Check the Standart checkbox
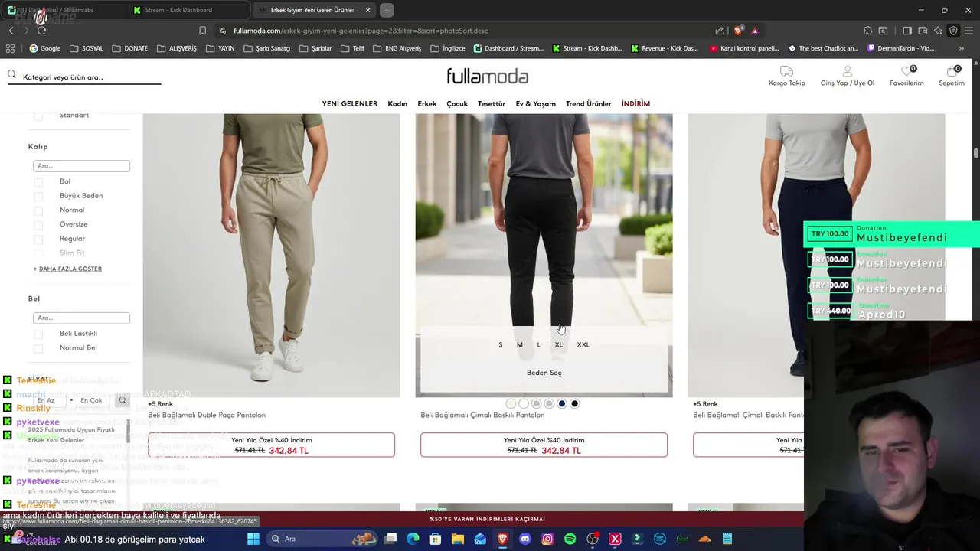This screenshot has height=551, width=980. click(38, 116)
